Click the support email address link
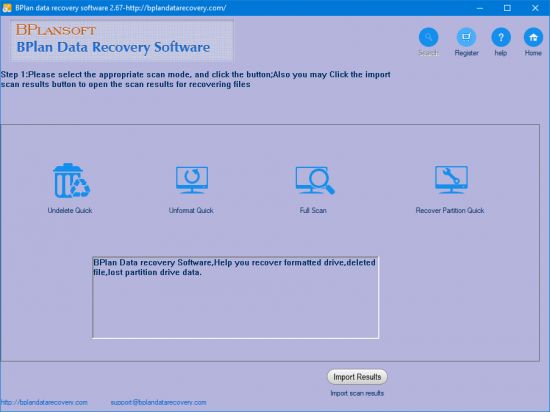Screen dimensions: 550x412 [x=158, y=402]
